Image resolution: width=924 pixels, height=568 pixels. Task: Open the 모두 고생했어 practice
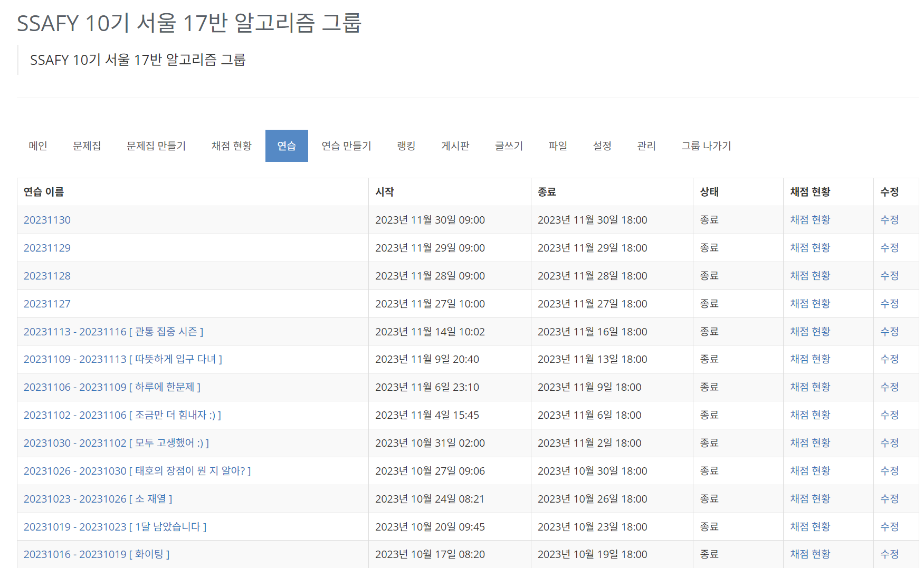[x=117, y=443]
